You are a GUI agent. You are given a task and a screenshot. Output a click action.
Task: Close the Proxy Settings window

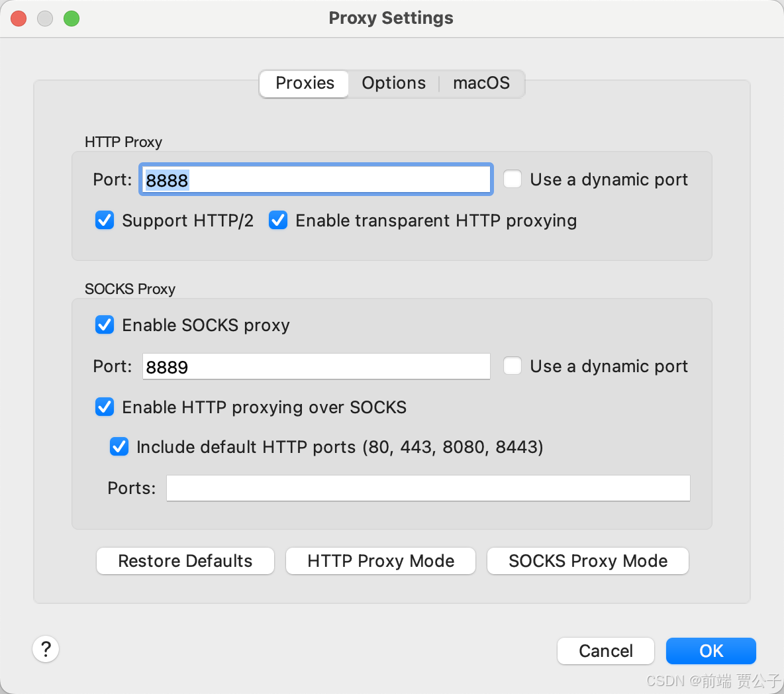pyautogui.click(x=19, y=19)
